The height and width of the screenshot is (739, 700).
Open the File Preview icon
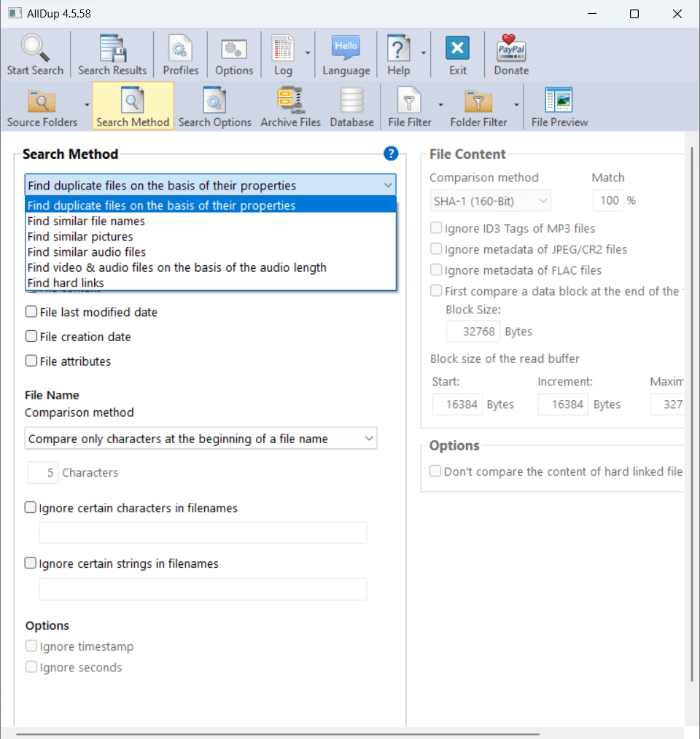(x=559, y=99)
